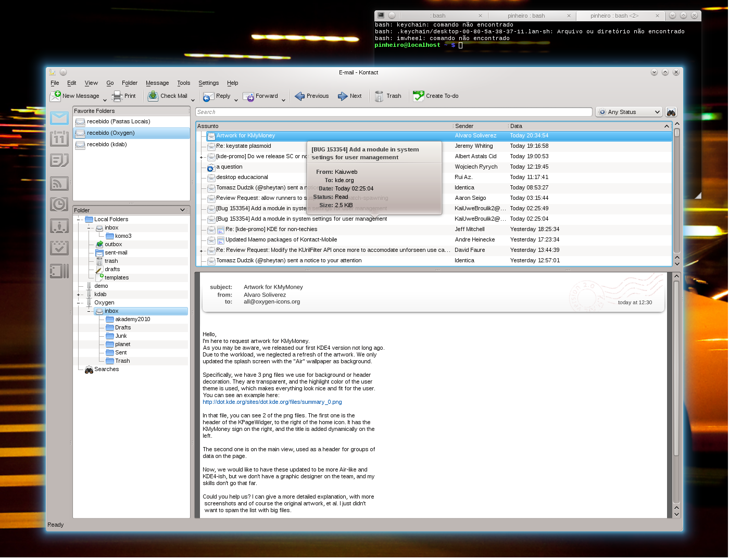
Task: Open the RSS feeds sidebar icon
Action: (59, 183)
